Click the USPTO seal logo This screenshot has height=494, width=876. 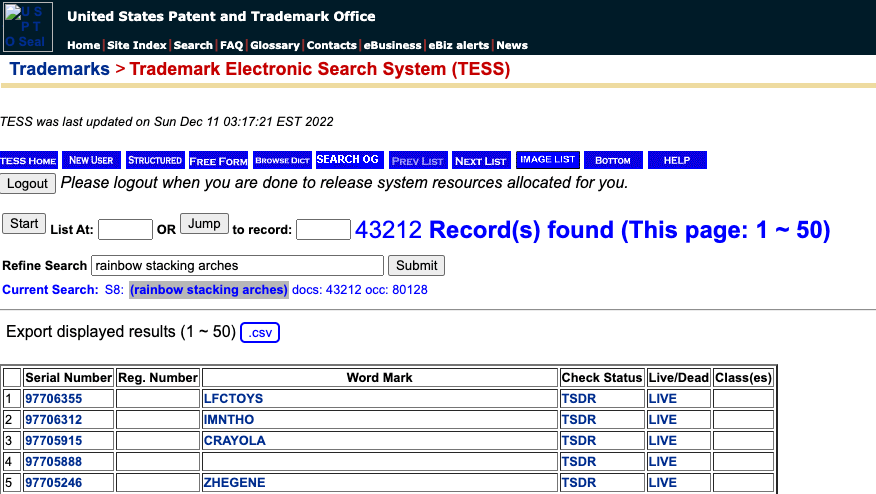tap(28, 27)
